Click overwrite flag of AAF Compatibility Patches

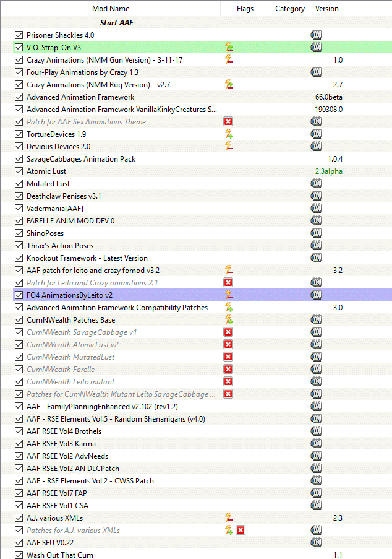[x=229, y=307]
